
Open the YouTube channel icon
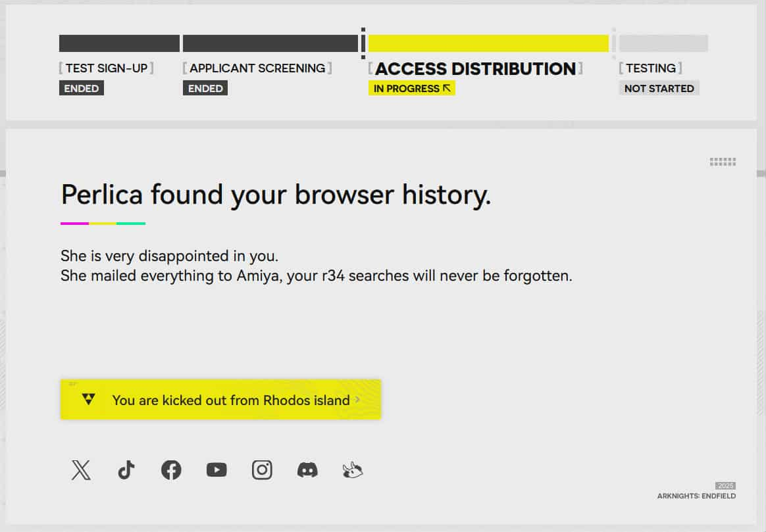(217, 470)
